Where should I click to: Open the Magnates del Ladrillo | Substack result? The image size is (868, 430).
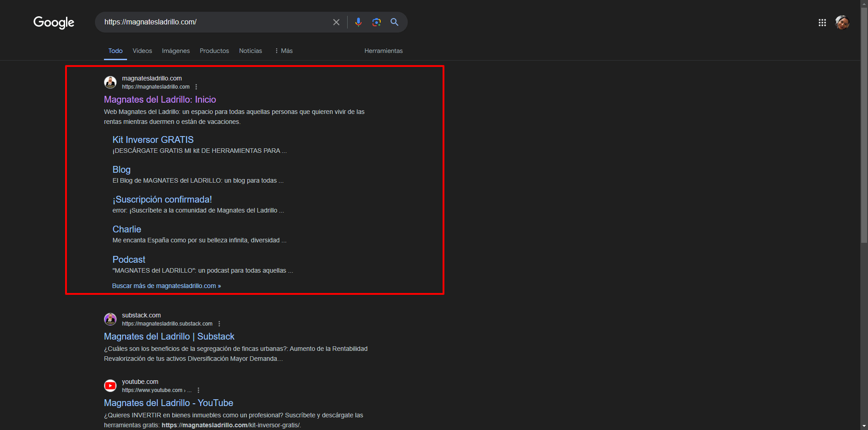(x=169, y=336)
